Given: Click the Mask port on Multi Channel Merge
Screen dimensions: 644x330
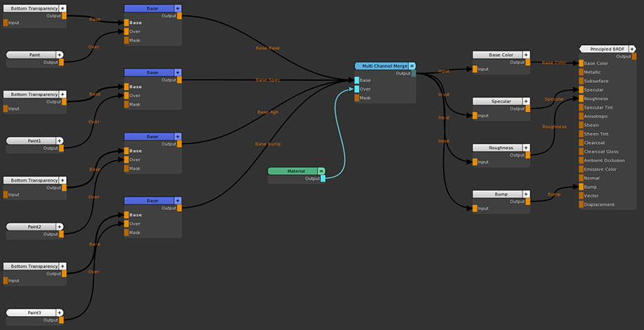Looking at the screenshot, I should [x=357, y=98].
